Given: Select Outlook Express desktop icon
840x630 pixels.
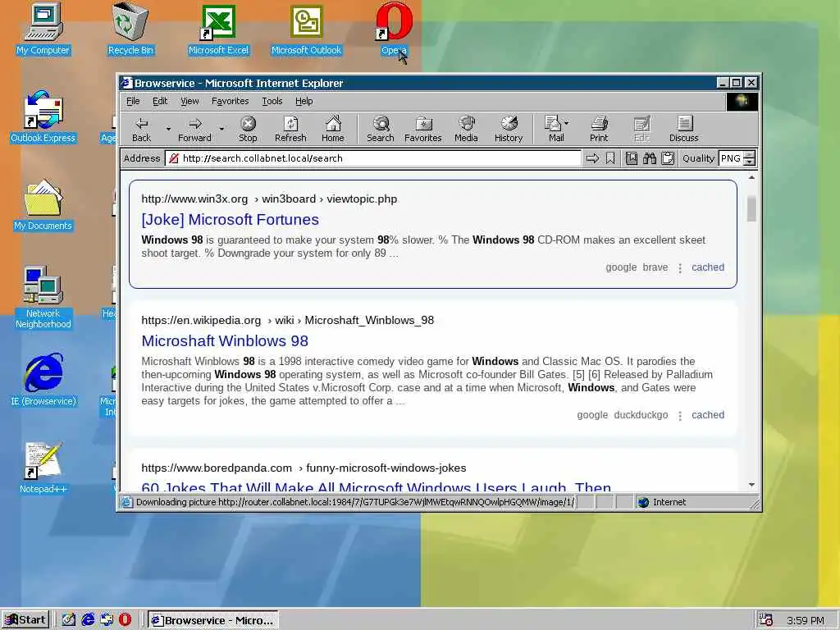Looking at the screenshot, I should click(43, 116).
